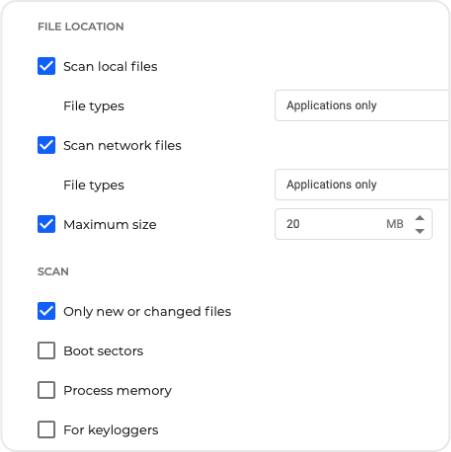This screenshot has width=451, height=452.
Task: Click the 'For keyloggers' label text
Action: point(111,430)
